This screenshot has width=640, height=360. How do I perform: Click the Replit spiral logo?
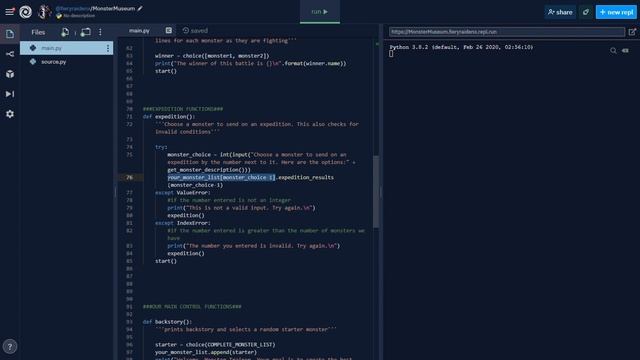click(25, 12)
